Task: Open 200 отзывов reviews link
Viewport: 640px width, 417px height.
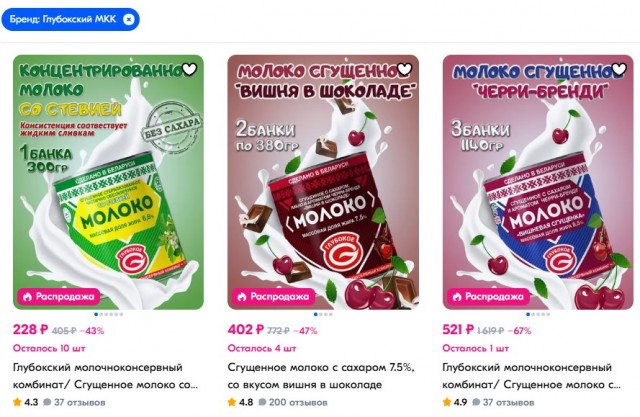Action: tap(293, 402)
